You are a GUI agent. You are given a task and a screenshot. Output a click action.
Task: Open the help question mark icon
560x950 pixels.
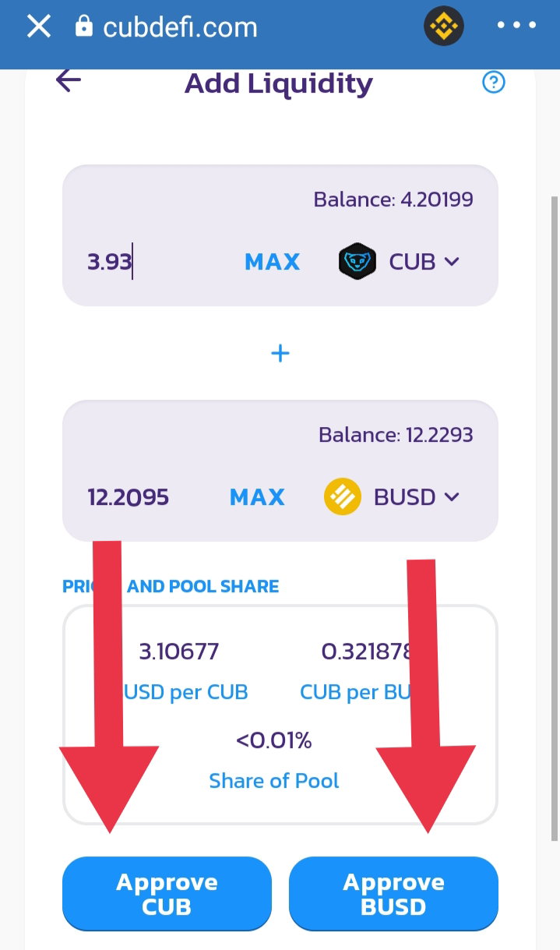pos(494,82)
